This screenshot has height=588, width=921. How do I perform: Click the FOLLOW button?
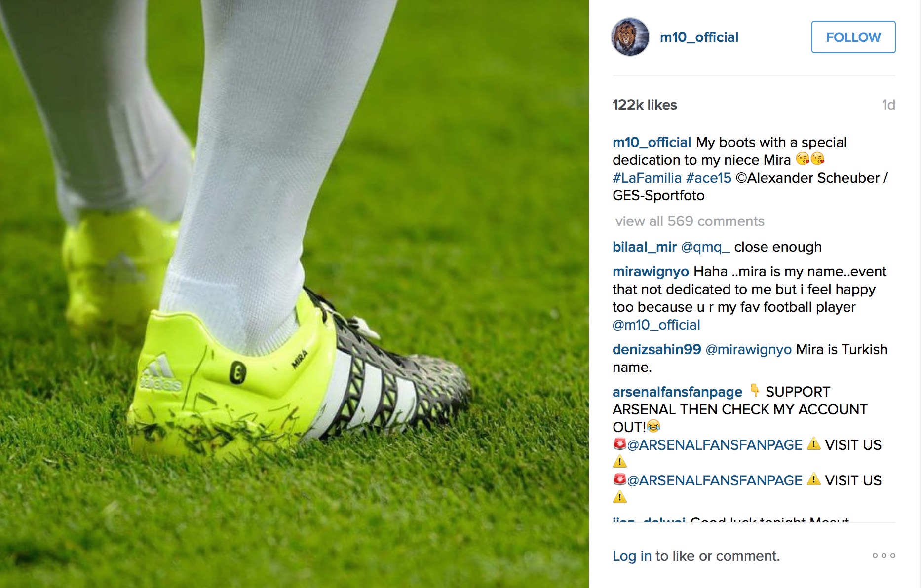click(853, 37)
